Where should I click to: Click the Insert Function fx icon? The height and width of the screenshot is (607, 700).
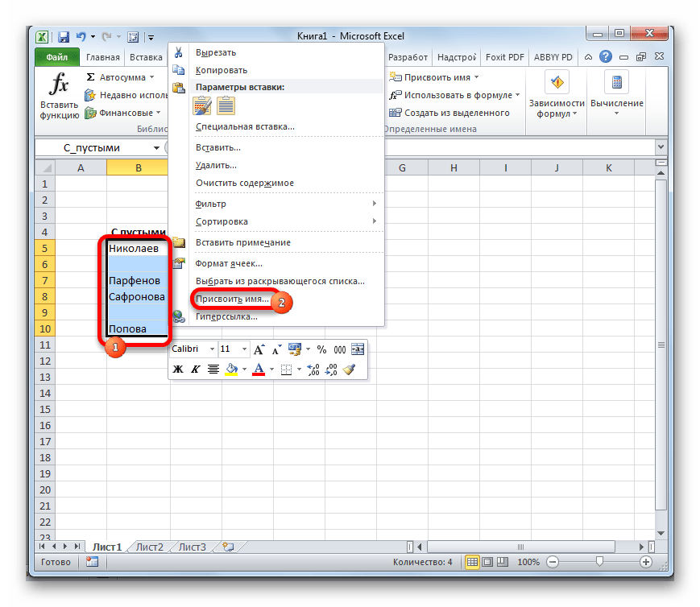pyautogui.click(x=59, y=85)
